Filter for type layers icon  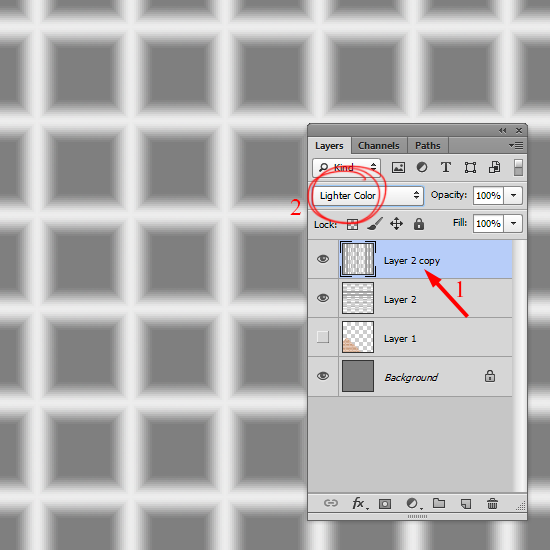pos(445,167)
